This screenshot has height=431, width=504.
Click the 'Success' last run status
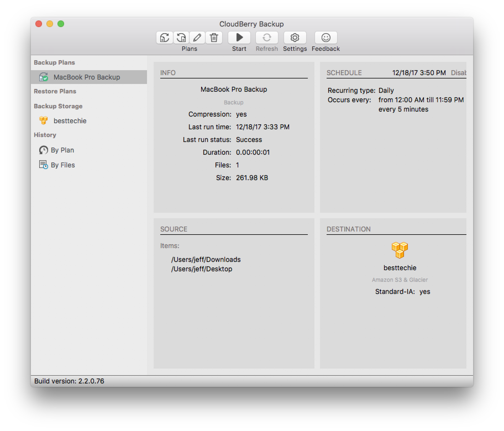pyautogui.click(x=249, y=140)
